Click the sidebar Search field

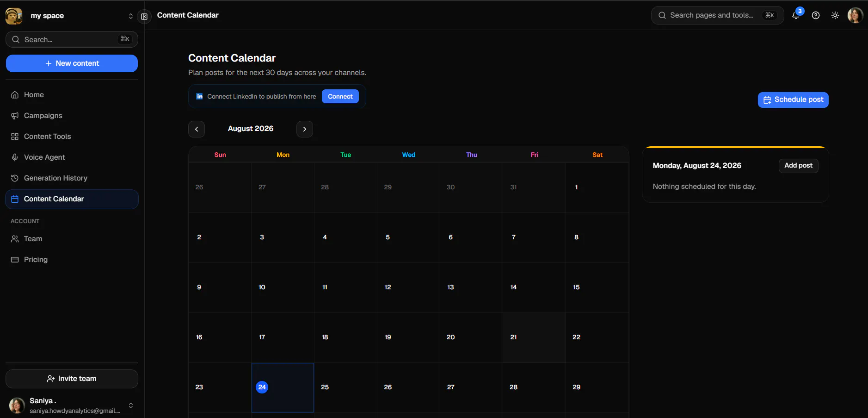(72, 39)
